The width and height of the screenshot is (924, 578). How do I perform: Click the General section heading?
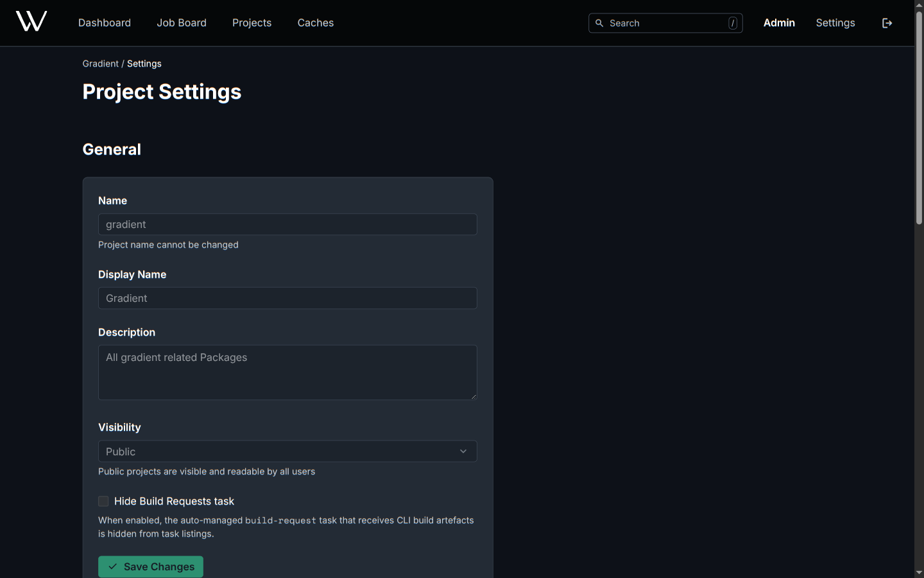pyautogui.click(x=112, y=150)
